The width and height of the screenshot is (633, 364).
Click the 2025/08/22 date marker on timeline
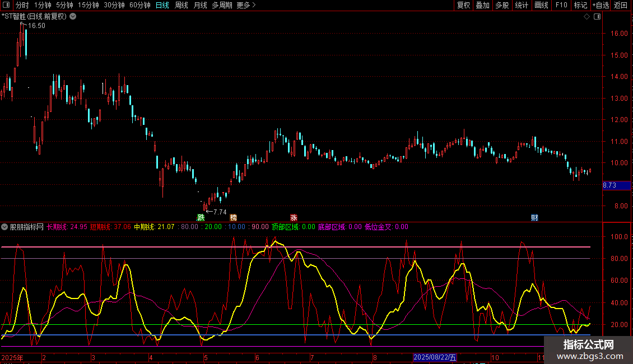pos(435,357)
